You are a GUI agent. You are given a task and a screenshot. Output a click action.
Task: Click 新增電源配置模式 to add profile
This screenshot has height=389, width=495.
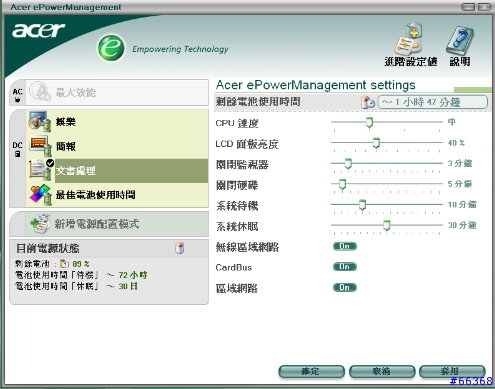pos(117,224)
